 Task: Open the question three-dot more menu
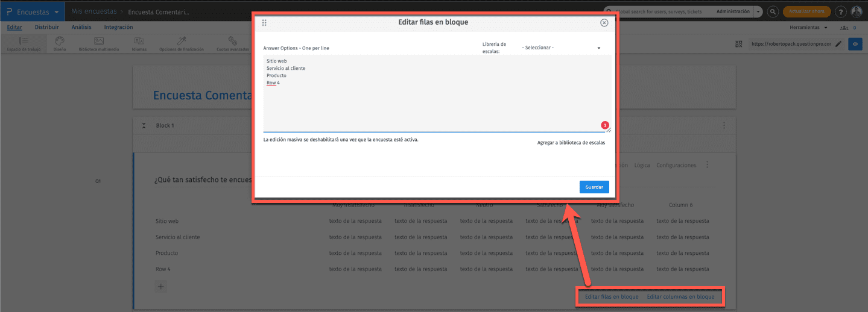coord(707,165)
